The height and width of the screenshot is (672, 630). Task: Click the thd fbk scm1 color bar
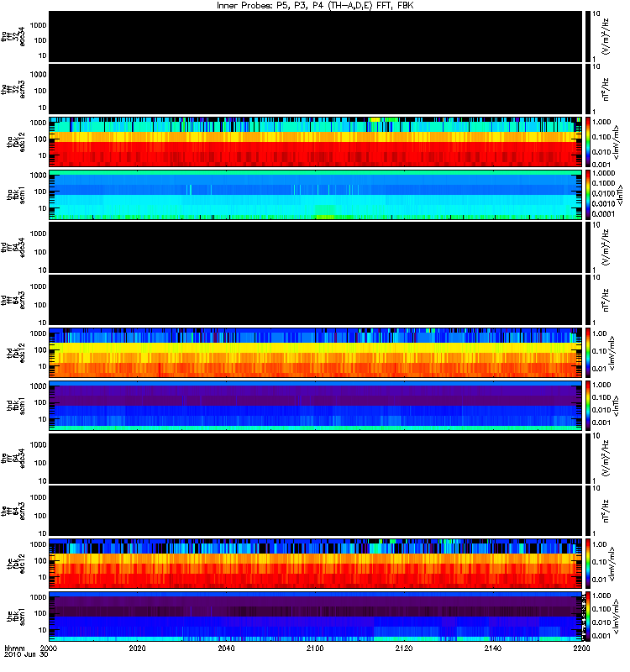tap(588, 406)
